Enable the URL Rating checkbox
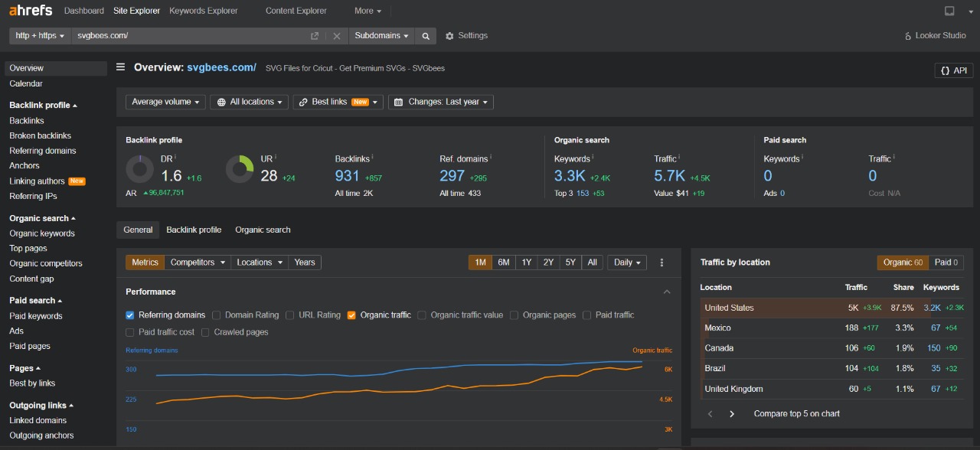 290,315
